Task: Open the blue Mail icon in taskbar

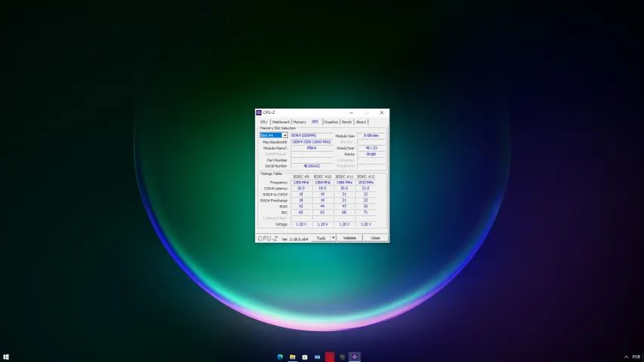Action: pos(318,357)
